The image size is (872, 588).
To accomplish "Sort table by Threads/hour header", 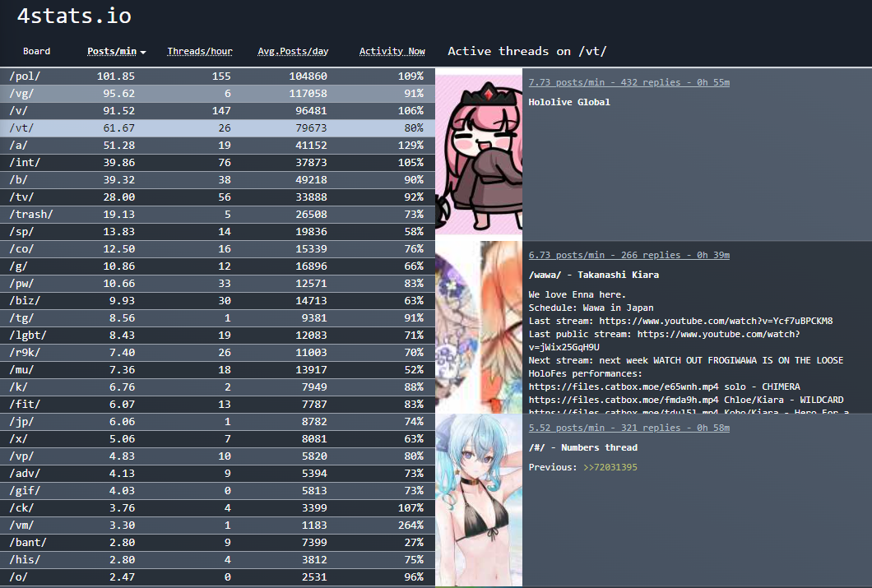I will click(x=200, y=51).
